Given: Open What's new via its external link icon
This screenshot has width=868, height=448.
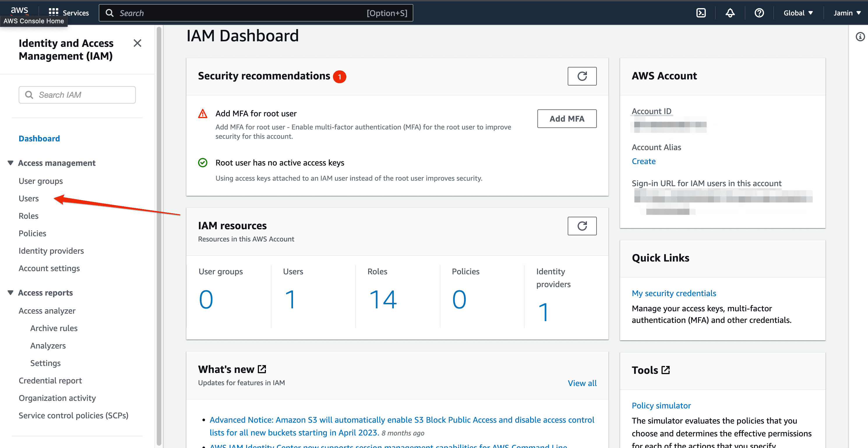Looking at the screenshot, I should (262, 369).
